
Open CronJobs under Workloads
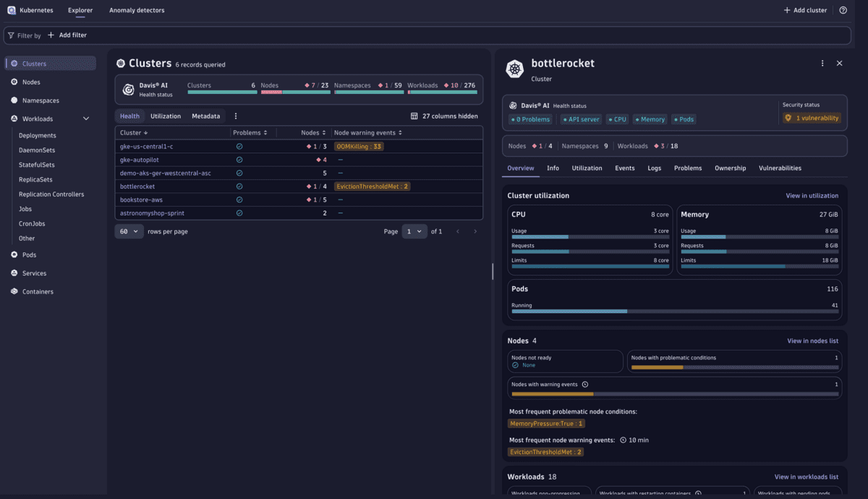(32, 223)
